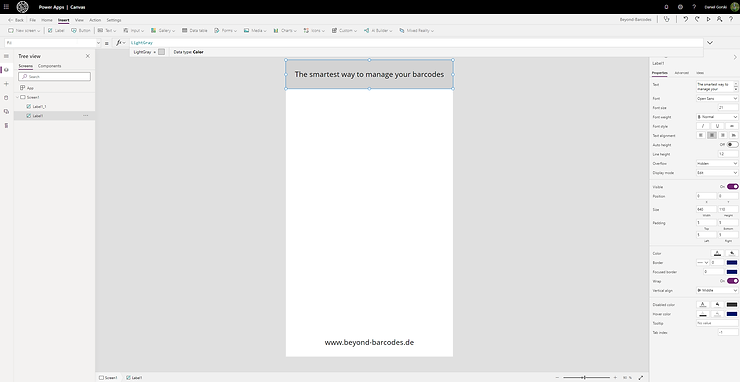The width and height of the screenshot is (740, 382).
Task: Open the Focused border color swatch
Action: [x=732, y=272]
